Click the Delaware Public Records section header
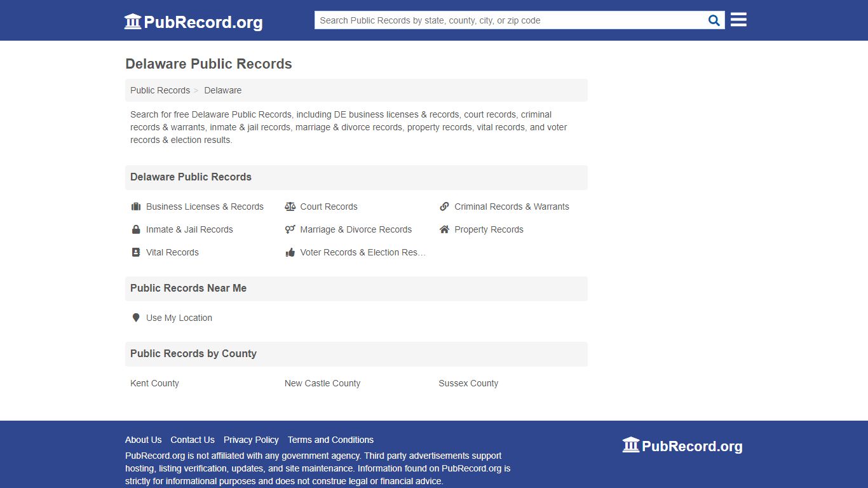This screenshot has height=488, width=868. (191, 177)
